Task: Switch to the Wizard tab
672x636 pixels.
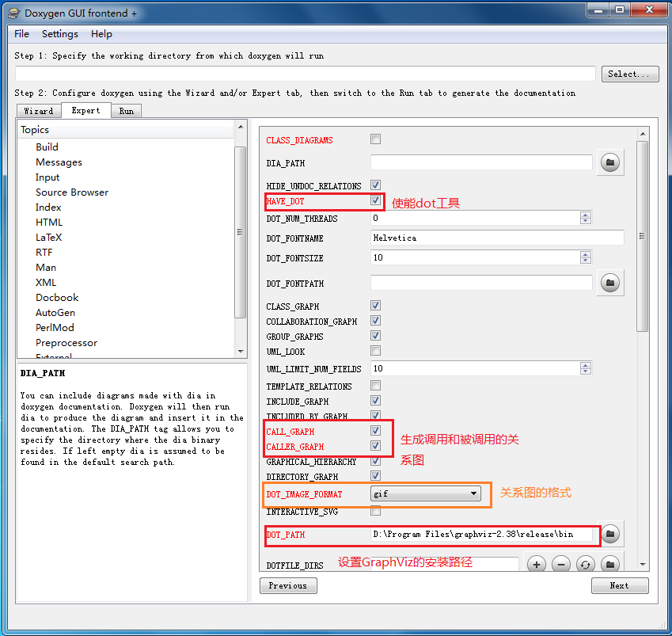Action: (x=39, y=111)
